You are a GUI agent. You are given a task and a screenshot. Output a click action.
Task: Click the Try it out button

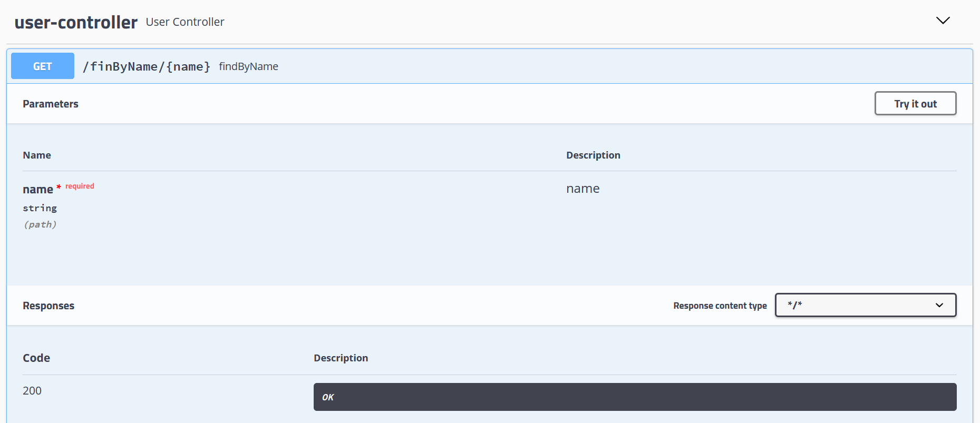pos(915,103)
